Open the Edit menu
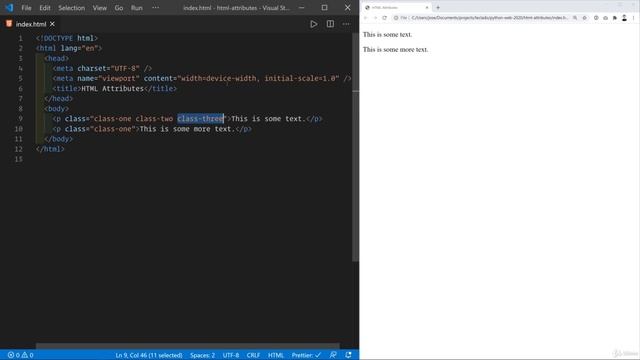This screenshot has width=640, height=360. click(45, 8)
